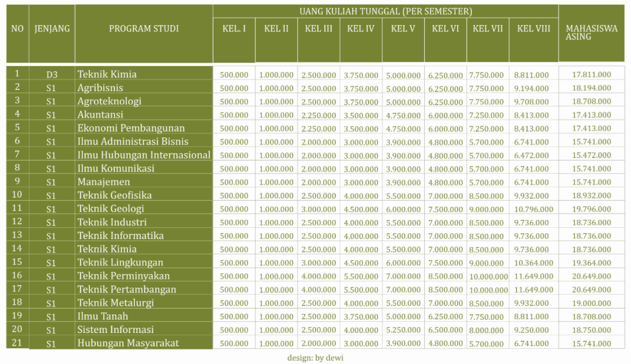
Task: Click the Ekonomi Pembangunan program name
Action: click(x=131, y=128)
